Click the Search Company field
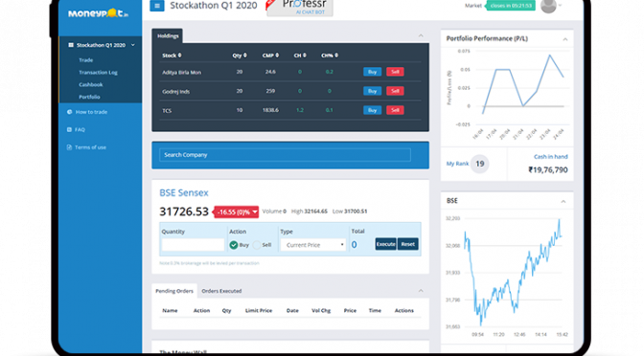The width and height of the screenshot is (644, 356). click(x=285, y=155)
